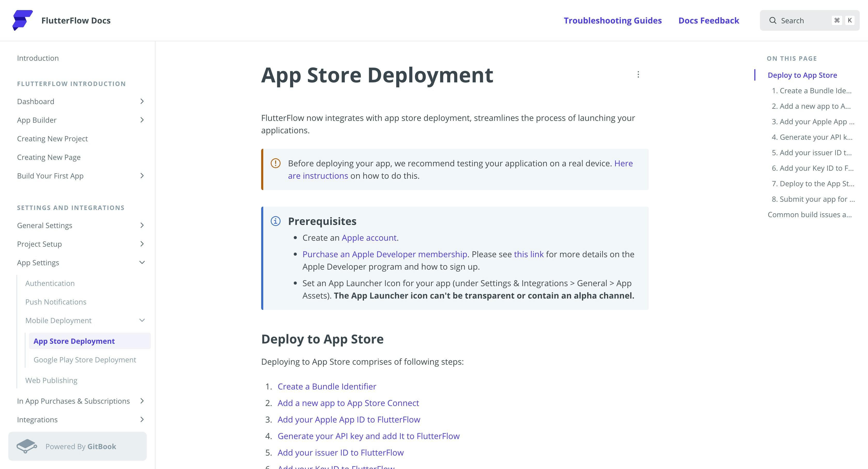
Task: Open Web Publishing in the sidebar
Action: point(51,380)
